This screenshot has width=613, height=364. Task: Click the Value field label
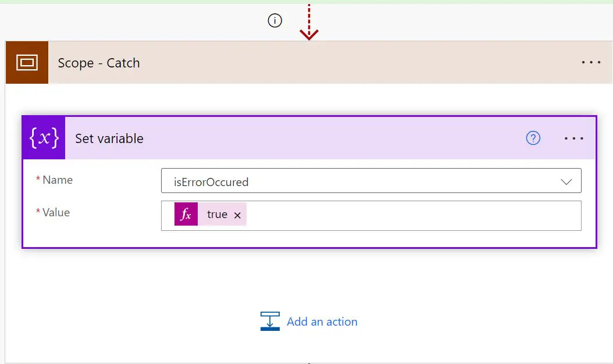point(56,212)
